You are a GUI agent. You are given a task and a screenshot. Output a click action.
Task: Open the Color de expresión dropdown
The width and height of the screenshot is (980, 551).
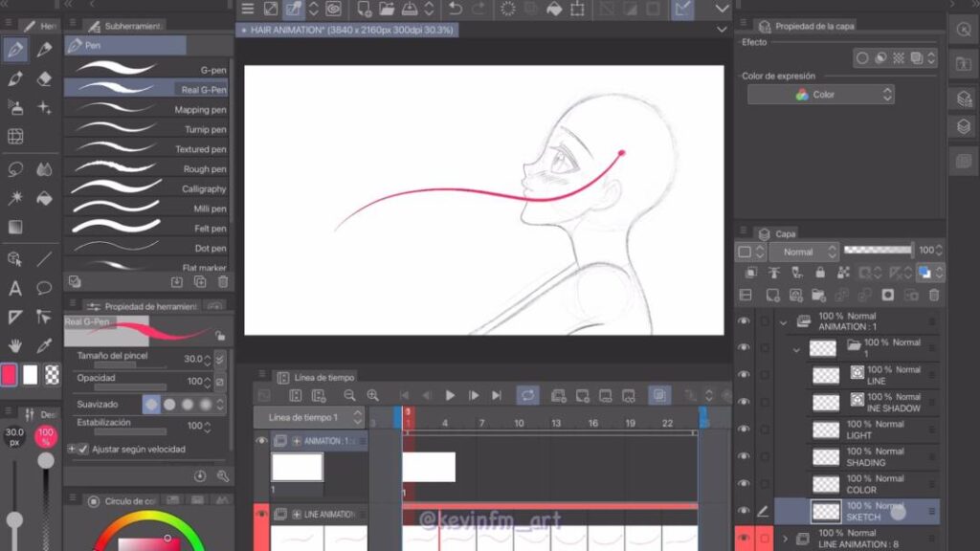tap(820, 95)
